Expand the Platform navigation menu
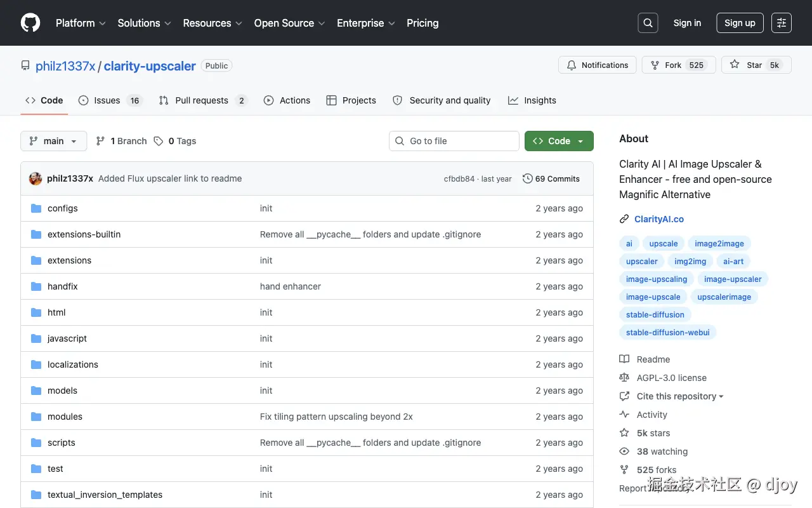The height and width of the screenshot is (508, 812). pos(81,23)
